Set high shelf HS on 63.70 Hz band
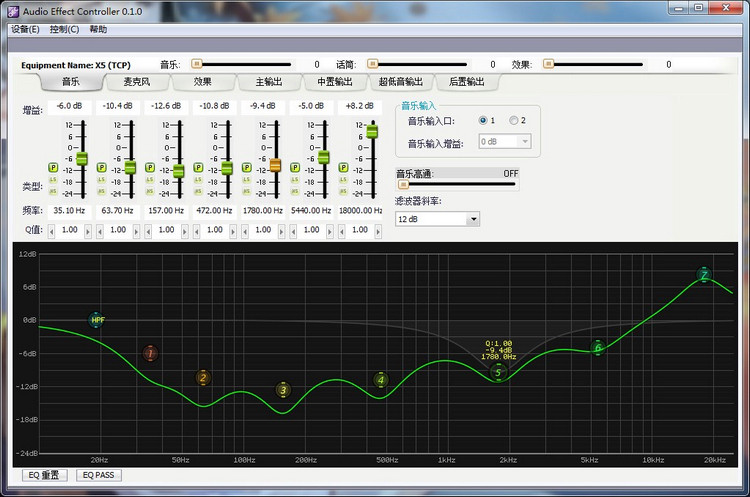This screenshot has width=750, height=497. coord(101,191)
